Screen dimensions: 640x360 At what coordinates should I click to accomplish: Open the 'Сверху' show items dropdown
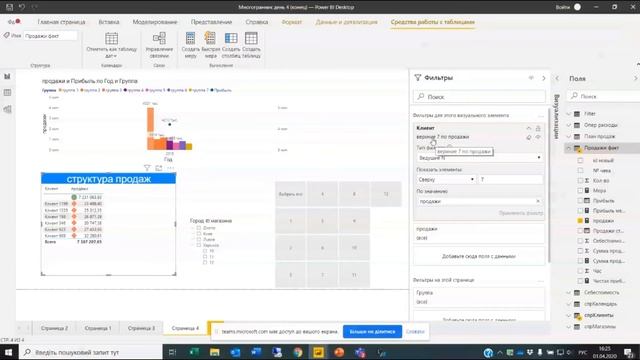[x=446, y=180]
